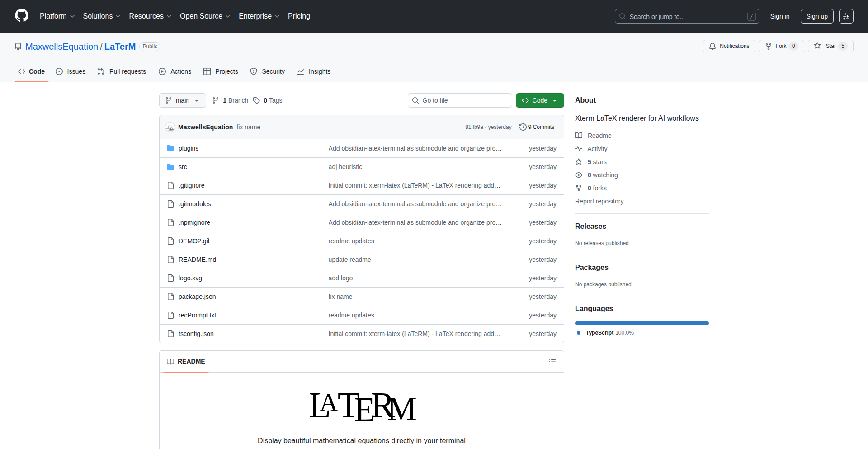Open the adj heuristic commit message
The height and width of the screenshot is (449, 868).
click(345, 167)
